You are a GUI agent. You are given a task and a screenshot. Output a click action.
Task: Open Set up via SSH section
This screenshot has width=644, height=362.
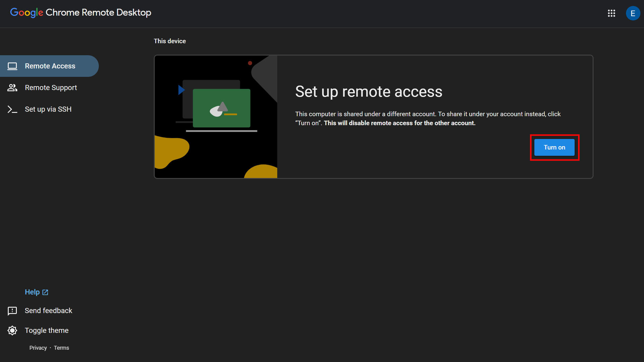[x=48, y=109]
